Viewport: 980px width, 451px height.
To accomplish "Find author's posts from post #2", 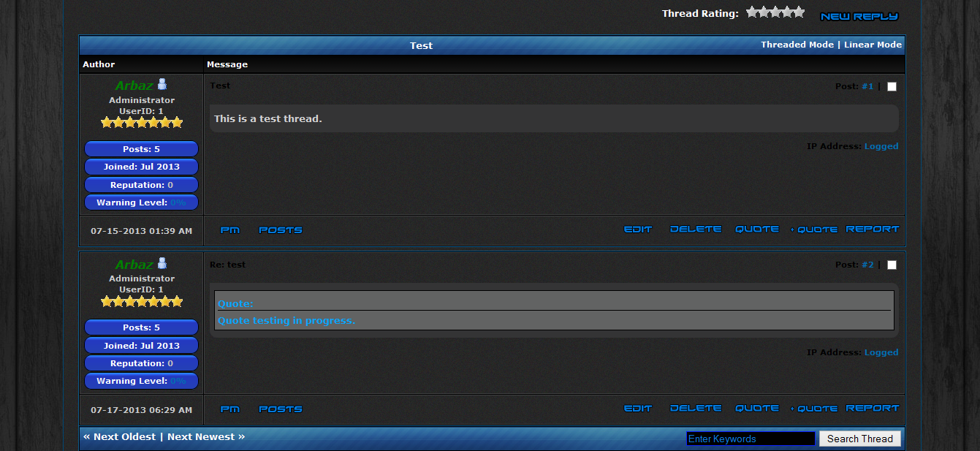I will (x=281, y=409).
